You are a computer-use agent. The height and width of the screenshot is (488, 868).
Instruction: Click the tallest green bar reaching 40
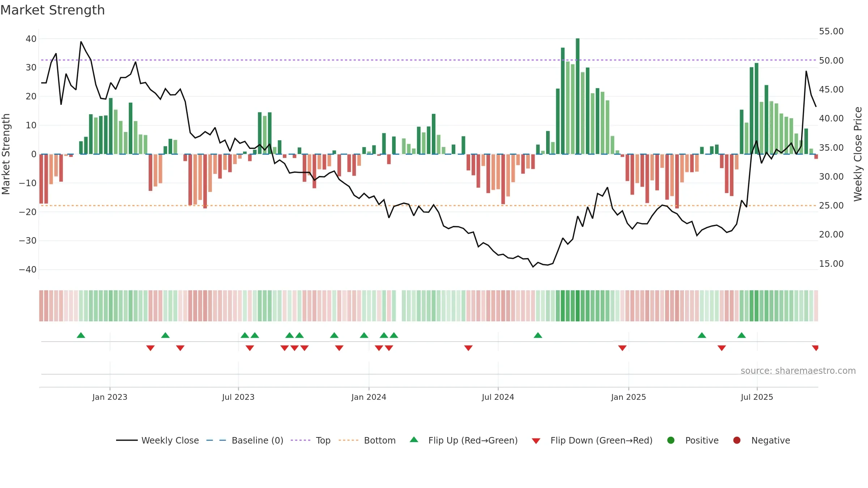pyautogui.click(x=578, y=96)
